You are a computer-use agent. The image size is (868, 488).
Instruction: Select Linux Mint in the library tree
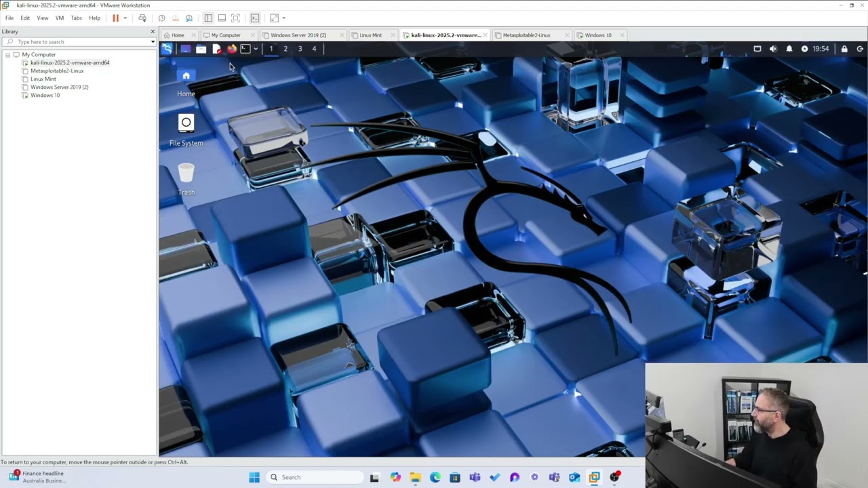43,79
